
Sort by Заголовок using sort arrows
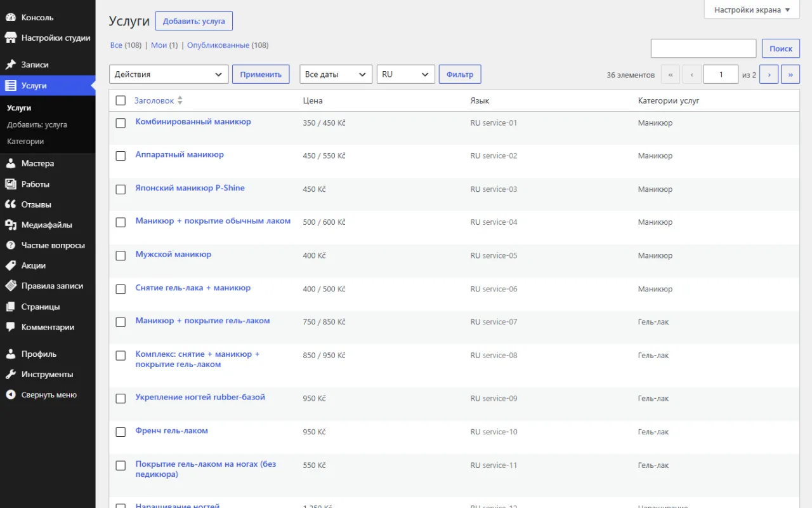(x=180, y=100)
